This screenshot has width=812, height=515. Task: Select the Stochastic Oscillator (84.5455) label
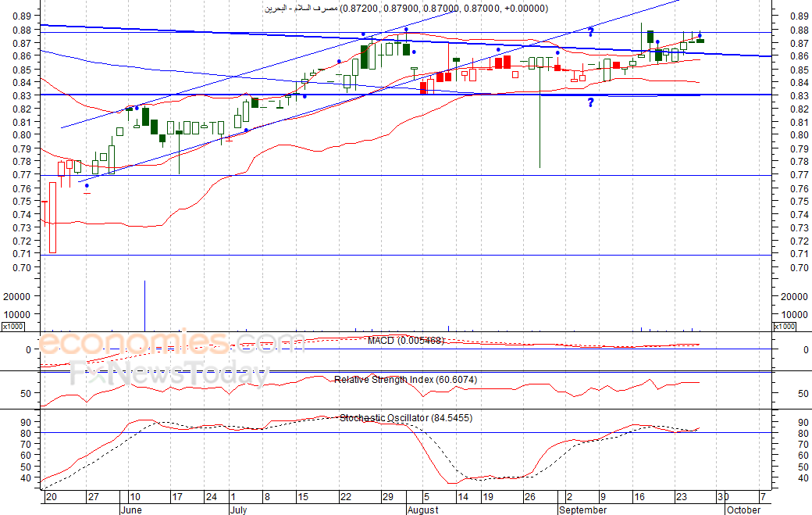pyautogui.click(x=406, y=417)
